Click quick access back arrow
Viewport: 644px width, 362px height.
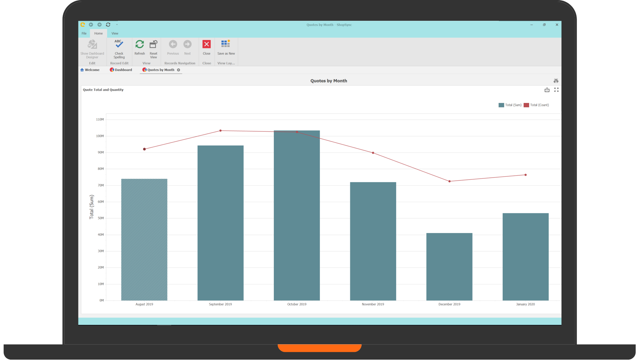coord(91,25)
